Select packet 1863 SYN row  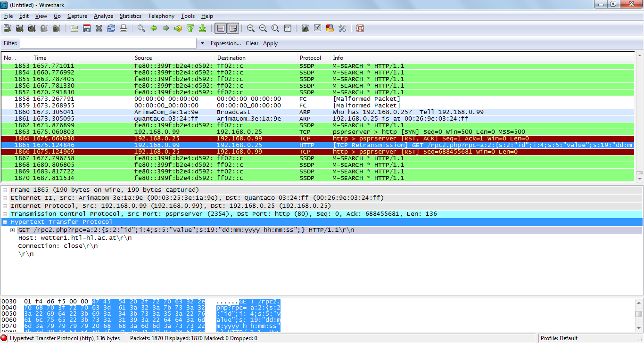[x=318, y=132]
